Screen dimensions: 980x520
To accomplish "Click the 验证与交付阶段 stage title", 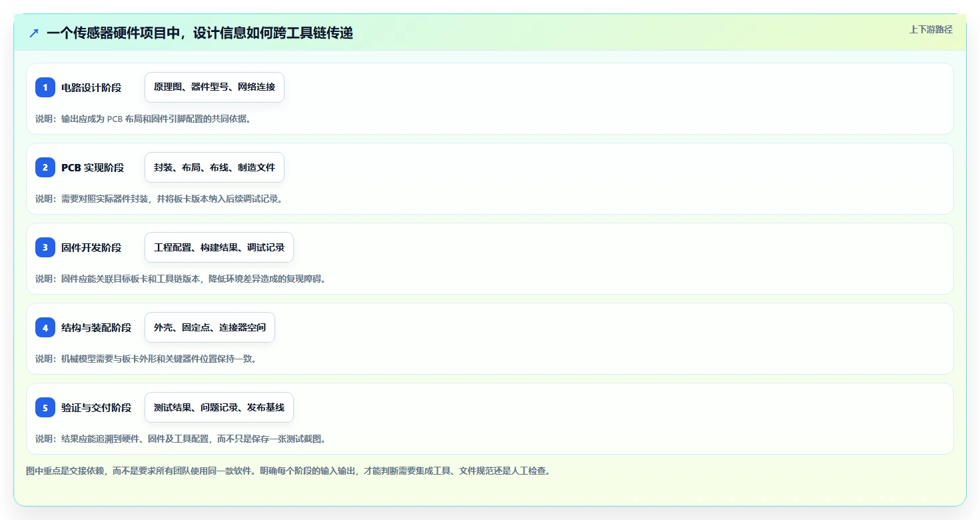I will point(97,407).
